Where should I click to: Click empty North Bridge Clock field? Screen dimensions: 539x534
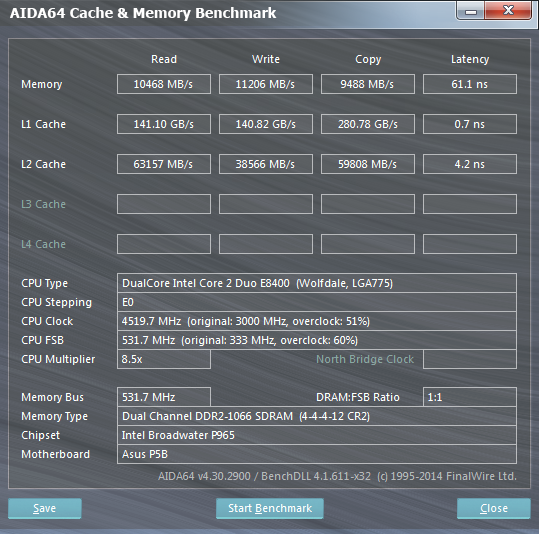tap(470, 359)
